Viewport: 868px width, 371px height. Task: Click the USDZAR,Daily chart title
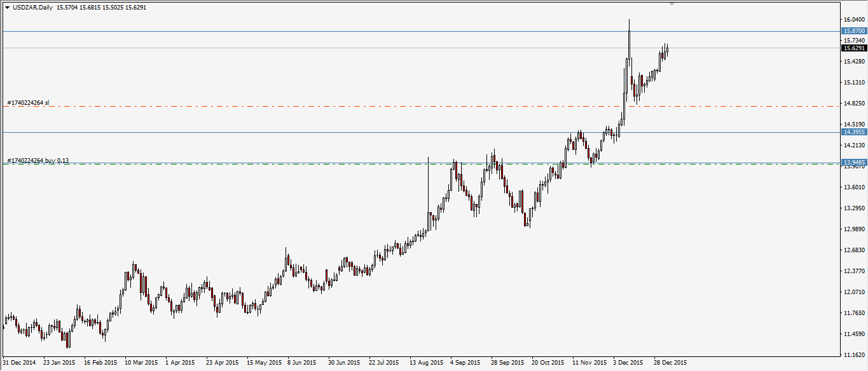pyautogui.click(x=32, y=7)
